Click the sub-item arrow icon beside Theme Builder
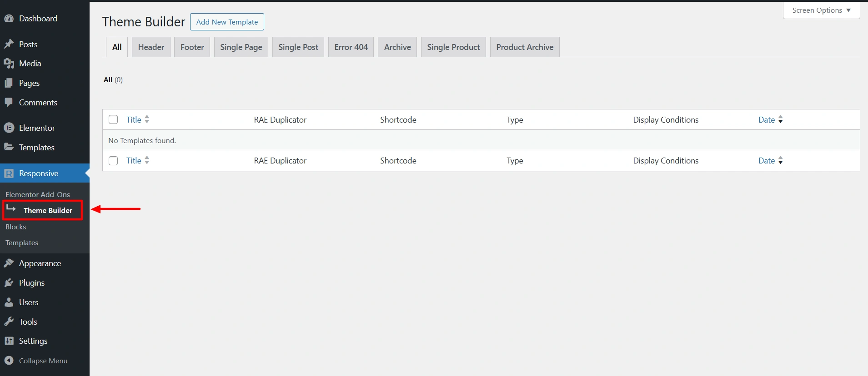Viewport: 868px width, 376px height. [x=11, y=208]
